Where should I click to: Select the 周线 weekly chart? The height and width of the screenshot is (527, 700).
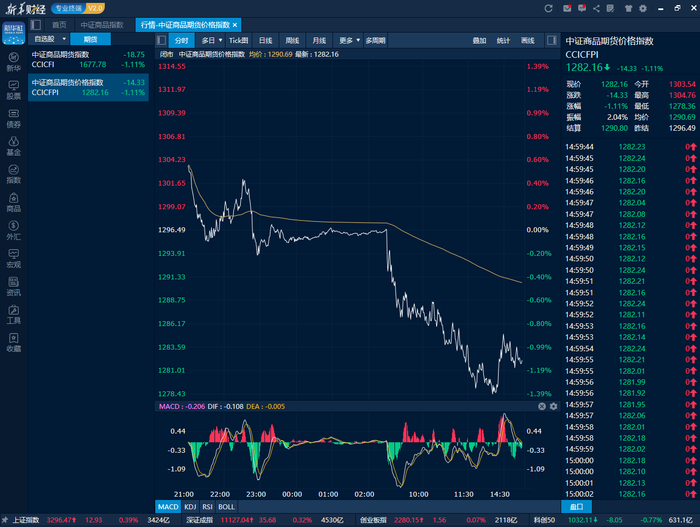[x=292, y=40]
